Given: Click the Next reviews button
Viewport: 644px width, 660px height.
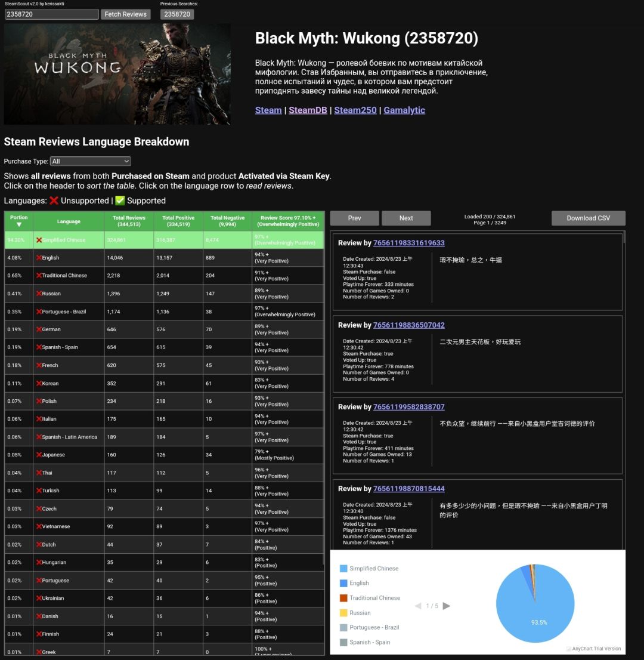Looking at the screenshot, I should click(406, 218).
